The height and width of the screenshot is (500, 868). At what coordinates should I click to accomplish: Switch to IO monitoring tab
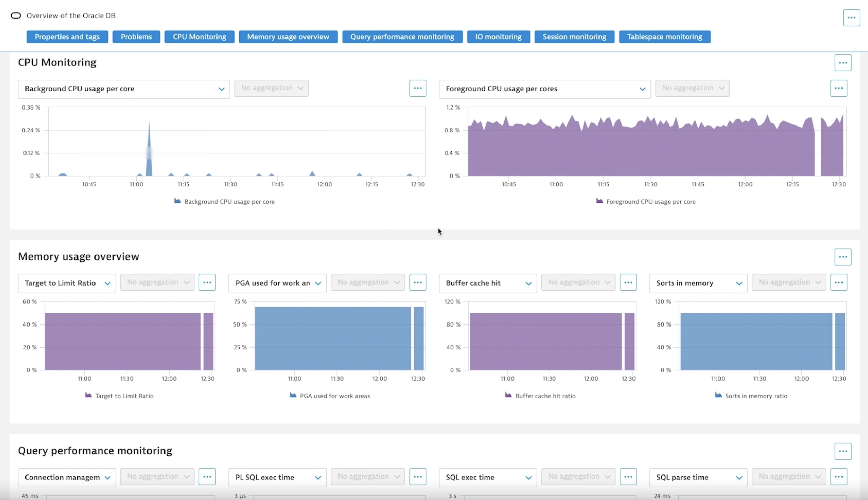point(498,37)
